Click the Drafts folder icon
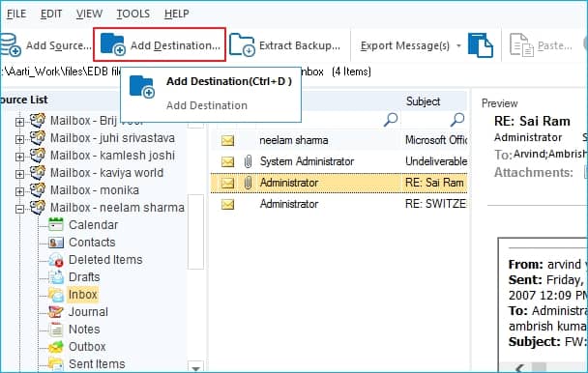 click(56, 277)
